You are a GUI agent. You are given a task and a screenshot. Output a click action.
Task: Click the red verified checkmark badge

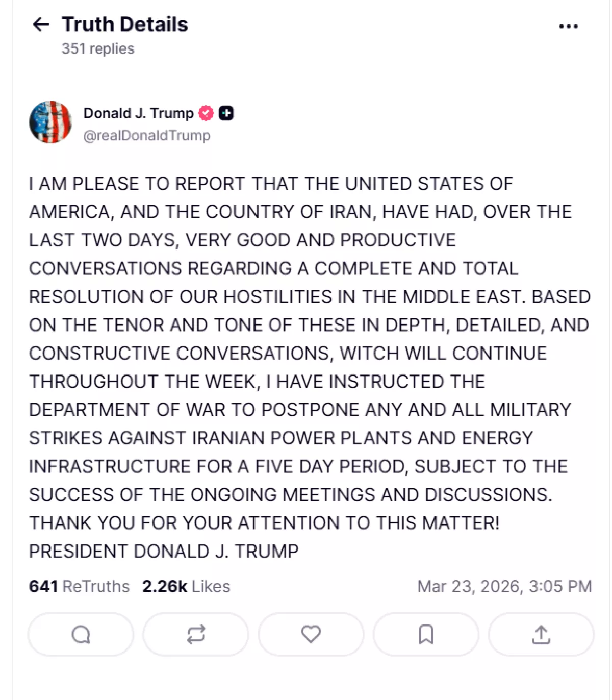206,113
